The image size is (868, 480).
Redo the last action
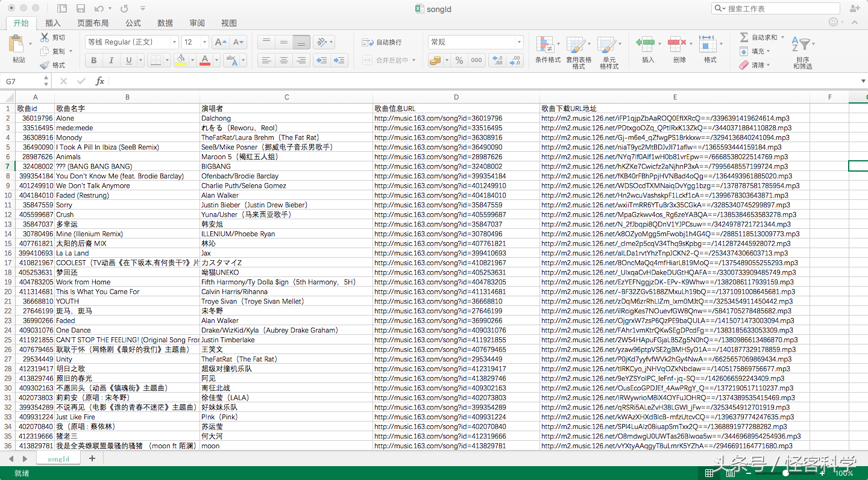(x=124, y=8)
